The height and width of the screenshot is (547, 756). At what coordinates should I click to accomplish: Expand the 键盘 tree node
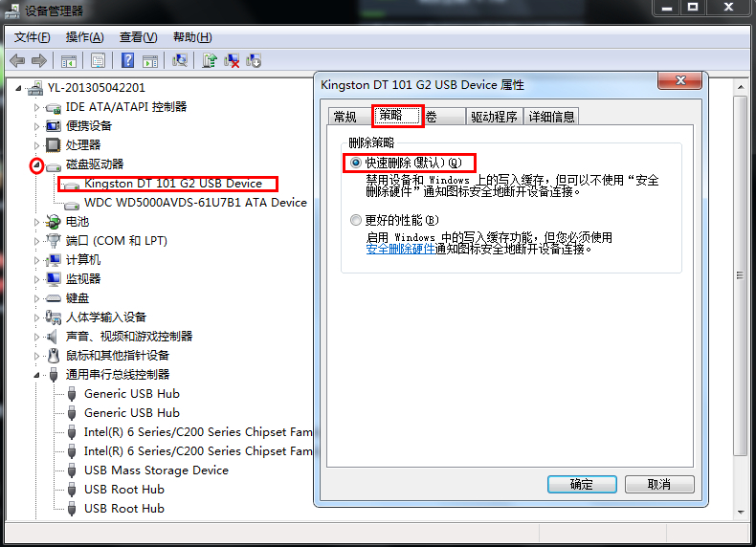36,298
